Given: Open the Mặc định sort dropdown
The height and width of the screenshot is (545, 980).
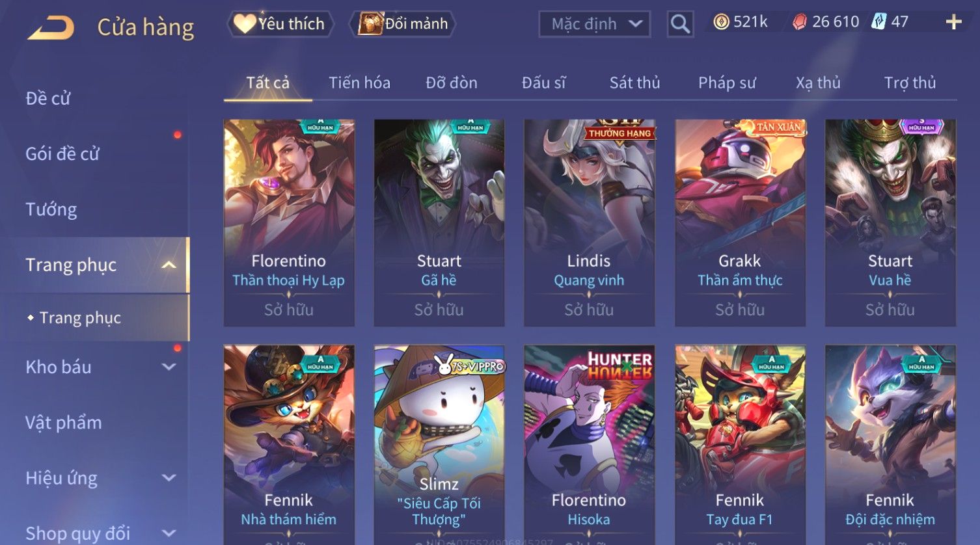Looking at the screenshot, I should pyautogui.click(x=595, y=24).
